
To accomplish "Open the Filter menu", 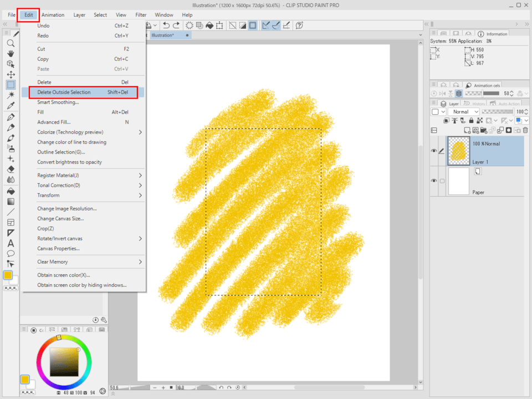I will [x=141, y=15].
